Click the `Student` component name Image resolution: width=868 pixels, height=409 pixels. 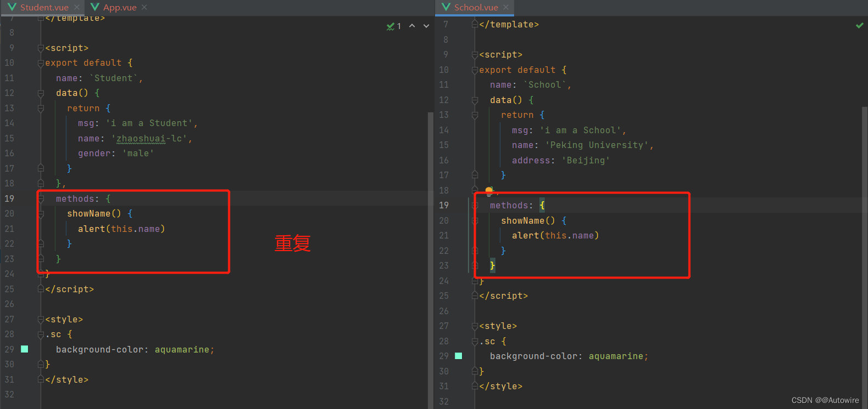[x=114, y=78]
